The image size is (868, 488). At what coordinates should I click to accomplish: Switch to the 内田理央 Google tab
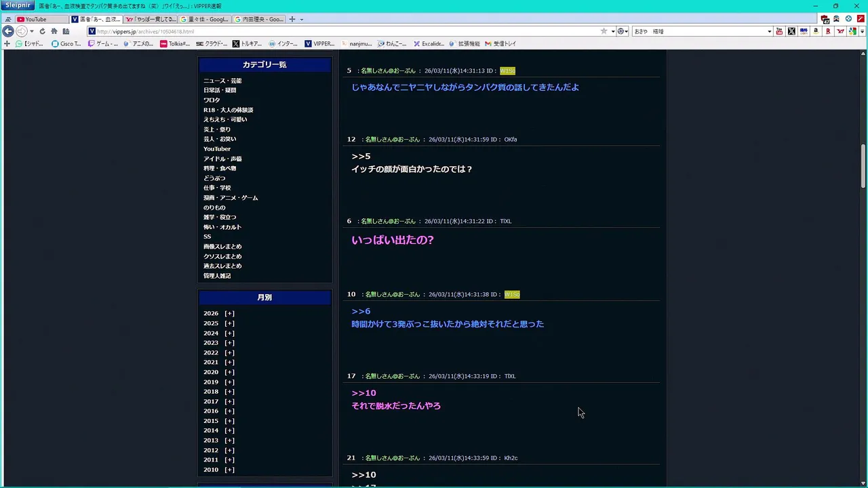point(259,19)
